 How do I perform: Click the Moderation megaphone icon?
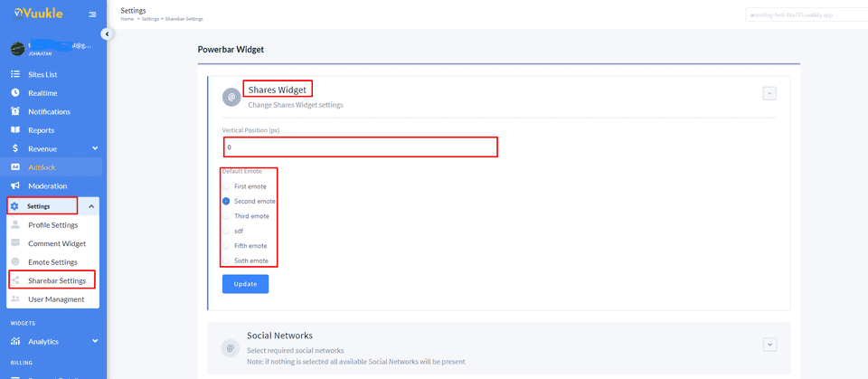point(15,186)
